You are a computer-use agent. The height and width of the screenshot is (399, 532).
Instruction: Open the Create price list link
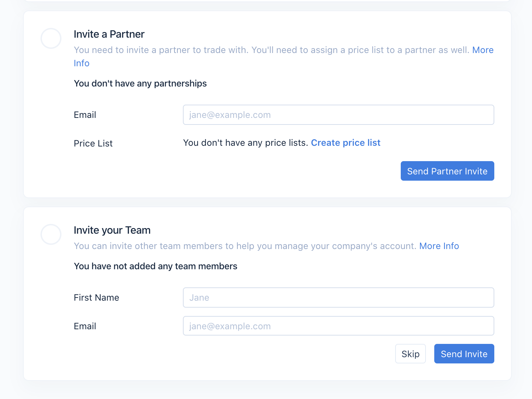click(346, 143)
